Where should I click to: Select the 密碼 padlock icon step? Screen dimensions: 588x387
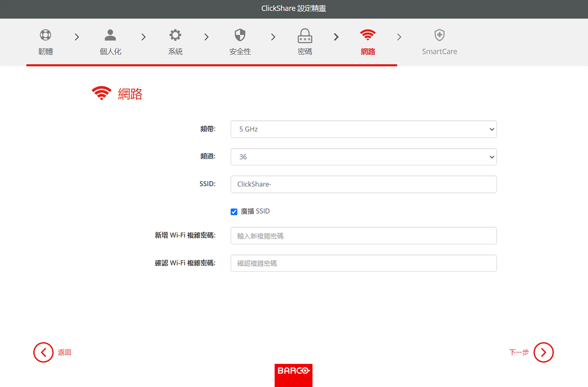305,36
